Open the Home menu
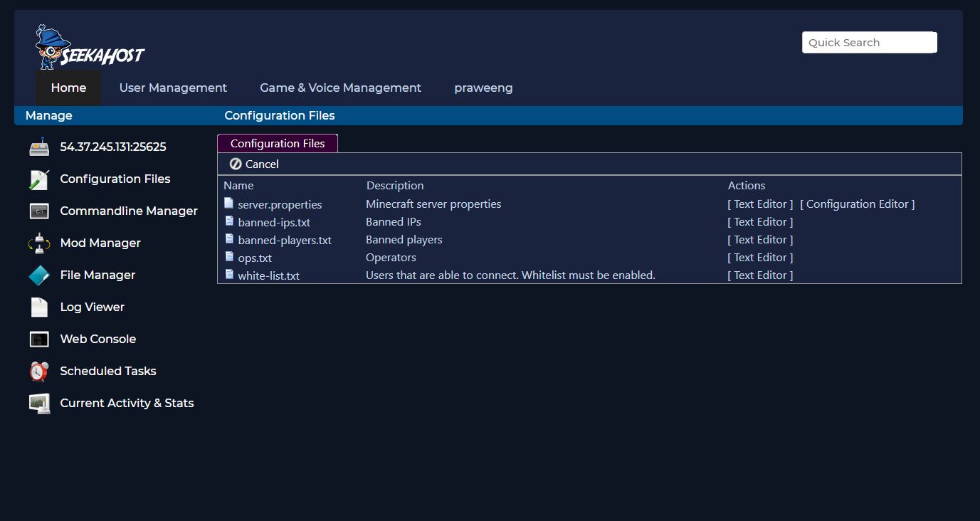Screen dimensions: 980x521 pos(68,88)
